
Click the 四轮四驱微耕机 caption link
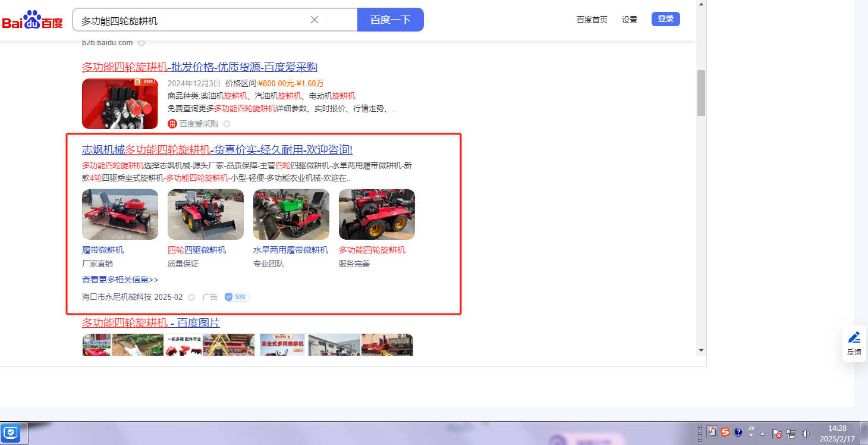pos(197,250)
